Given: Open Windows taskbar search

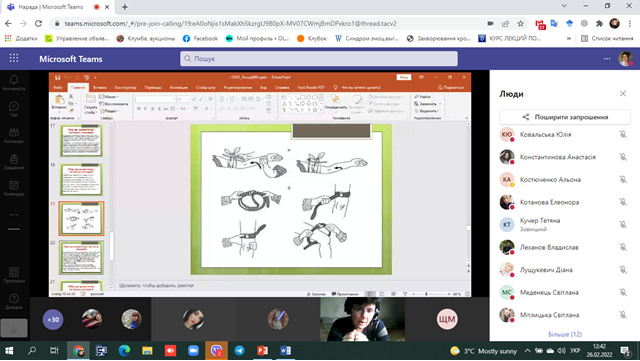Looking at the screenshot, I should tap(32, 350).
